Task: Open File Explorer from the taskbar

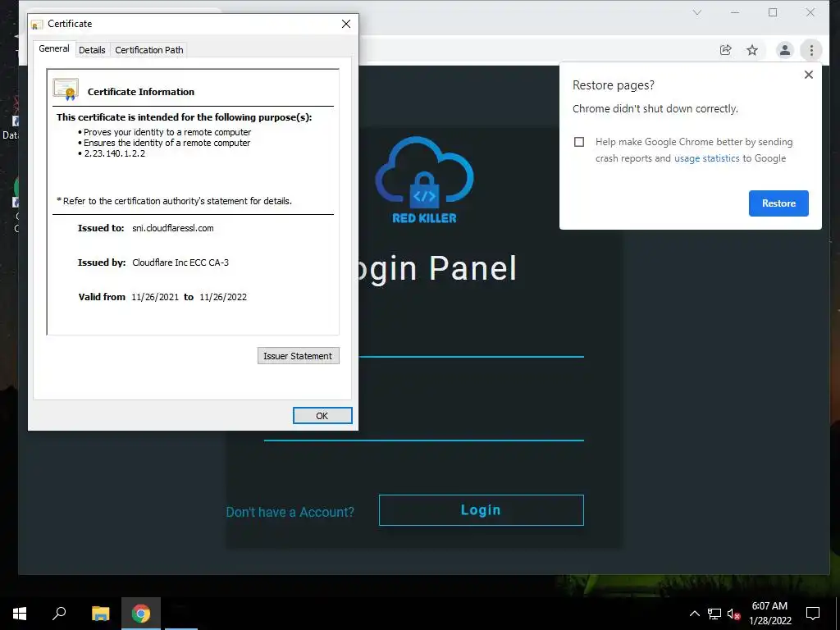Action: (100, 614)
